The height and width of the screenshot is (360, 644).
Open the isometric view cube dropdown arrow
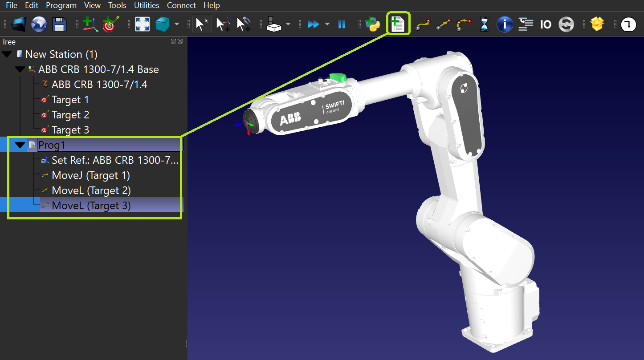tap(177, 24)
